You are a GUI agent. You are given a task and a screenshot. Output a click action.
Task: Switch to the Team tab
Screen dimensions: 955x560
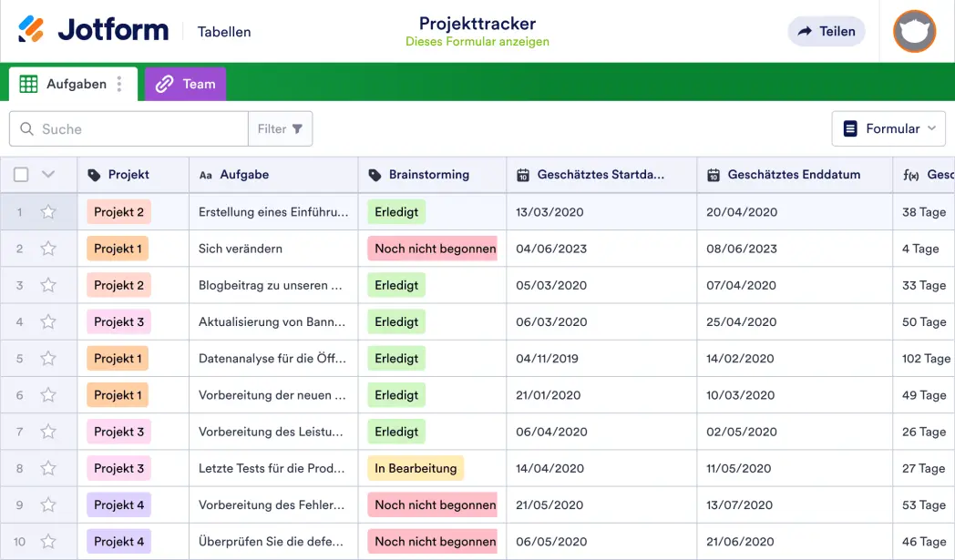point(194,83)
